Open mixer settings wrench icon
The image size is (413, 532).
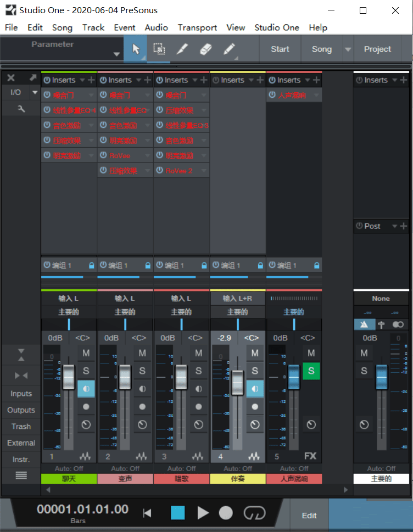(x=21, y=109)
